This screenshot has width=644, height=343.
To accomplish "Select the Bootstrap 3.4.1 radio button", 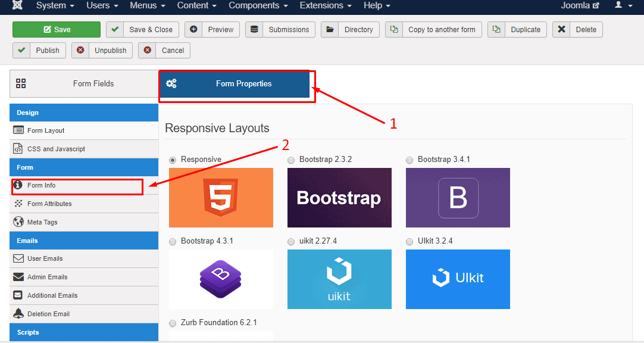I will (409, 160).
